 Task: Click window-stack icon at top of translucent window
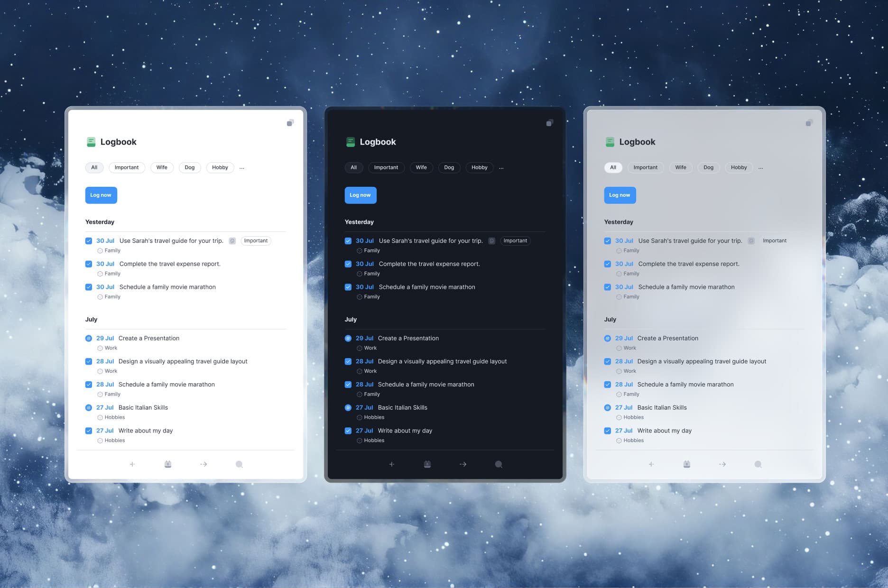(x=809, y=123)
